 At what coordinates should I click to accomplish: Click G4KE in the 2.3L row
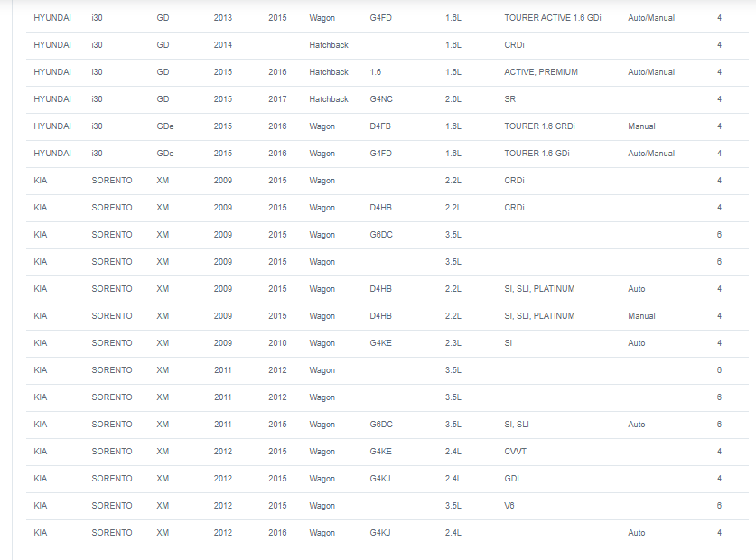[x=381, y=342]
